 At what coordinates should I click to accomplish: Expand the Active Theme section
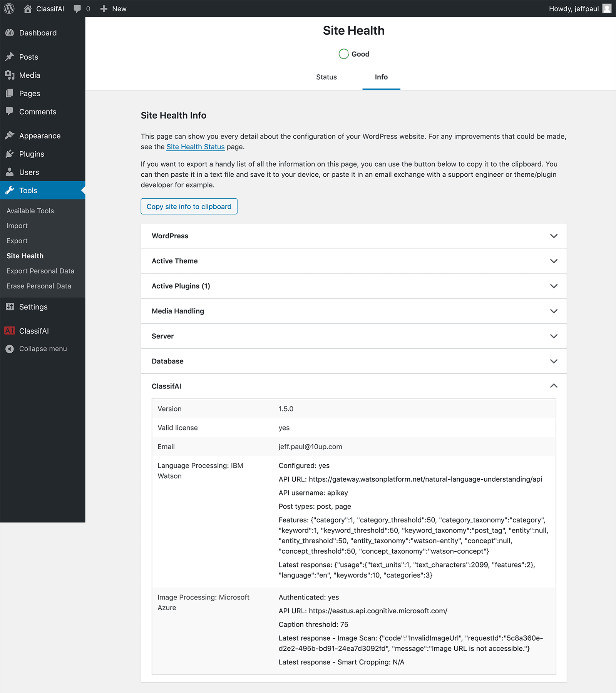(354, 261)
